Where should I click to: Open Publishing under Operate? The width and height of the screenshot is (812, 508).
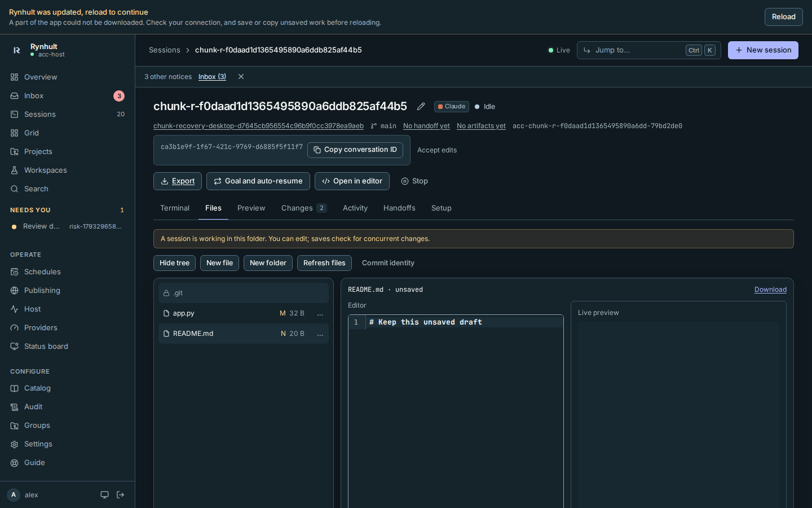pyautogui.click(x=68, y=290)
